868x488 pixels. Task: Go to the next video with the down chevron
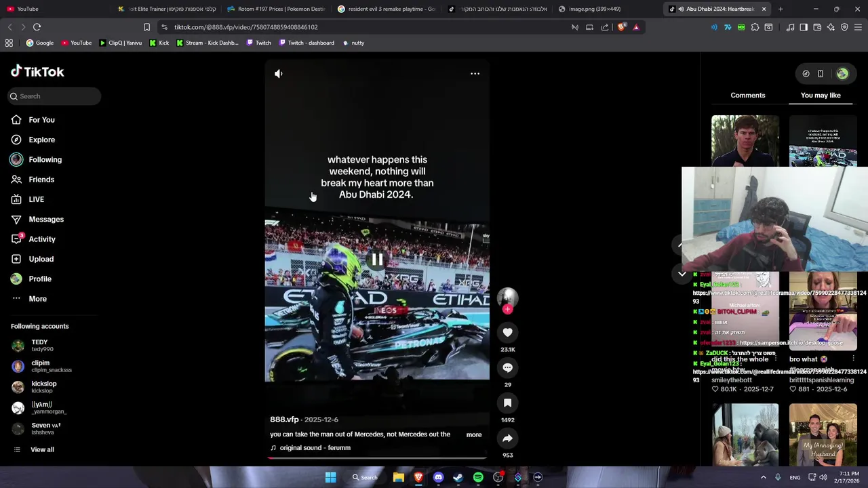point(682,274)
